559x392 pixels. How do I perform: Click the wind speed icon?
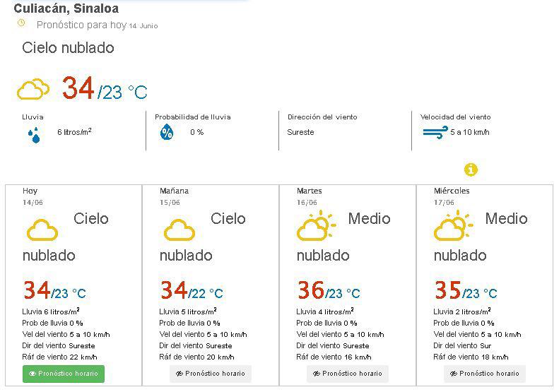(x=435, y=132)
